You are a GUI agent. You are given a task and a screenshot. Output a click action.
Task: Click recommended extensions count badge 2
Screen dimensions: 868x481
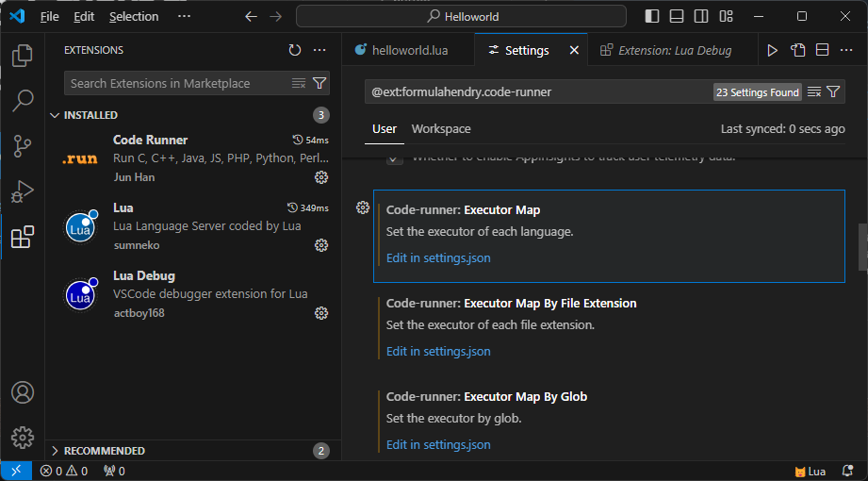tap(321, 451)
